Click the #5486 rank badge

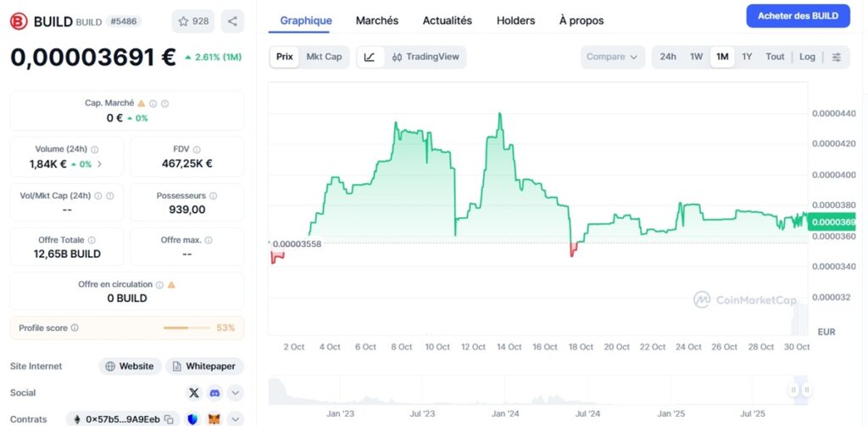pyautogui.click(x=124, y=21)
